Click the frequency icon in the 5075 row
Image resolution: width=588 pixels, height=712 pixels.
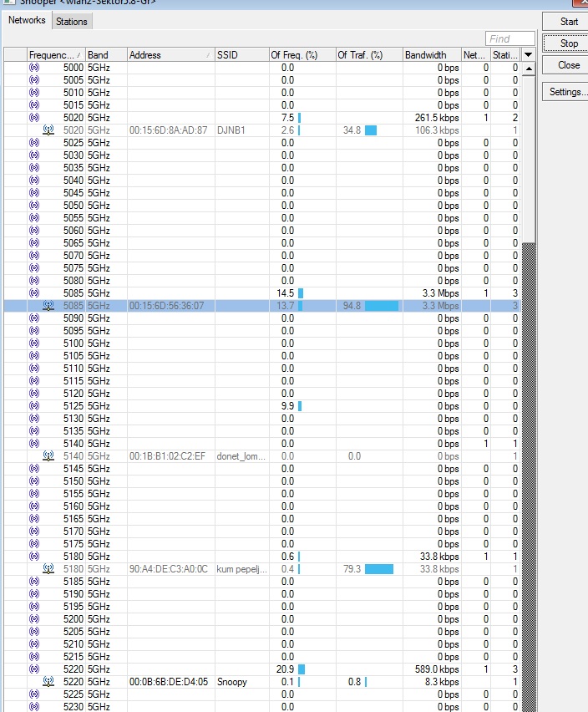(x=34, y=268)
